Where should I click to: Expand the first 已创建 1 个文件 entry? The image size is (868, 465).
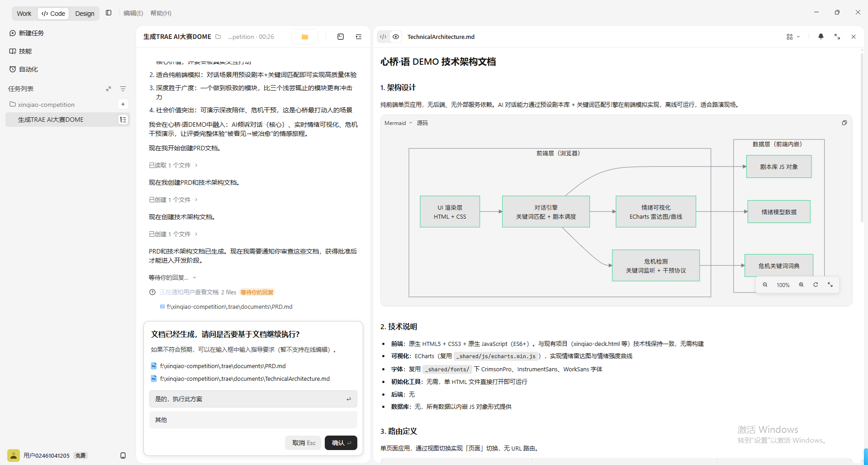pyautogui.click(x=173, y=200)
